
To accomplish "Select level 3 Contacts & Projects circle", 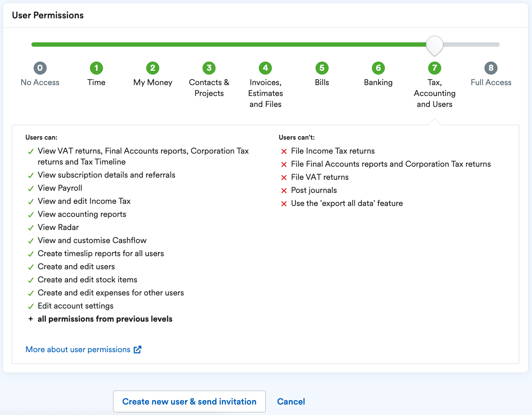I will [x=209, y=68].
